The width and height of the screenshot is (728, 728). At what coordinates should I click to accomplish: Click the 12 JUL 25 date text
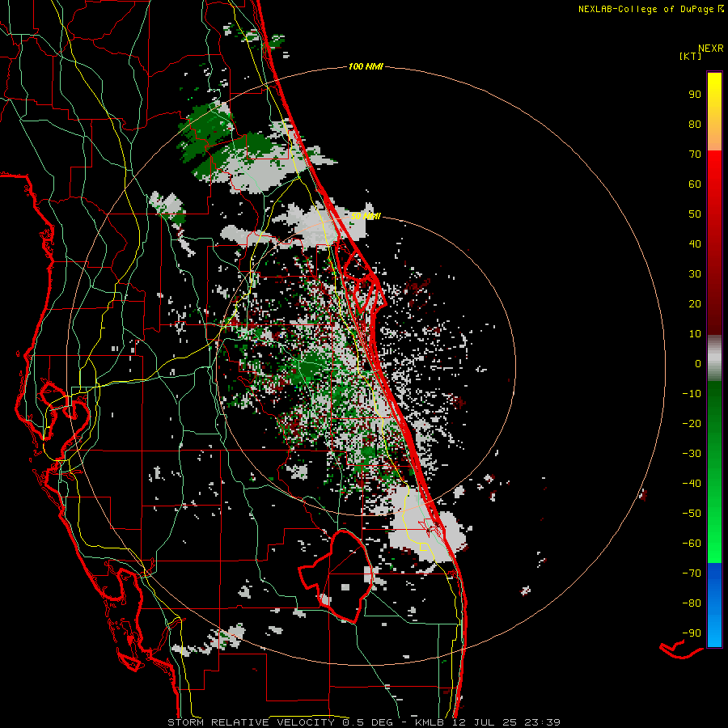[x=485, y=722]
